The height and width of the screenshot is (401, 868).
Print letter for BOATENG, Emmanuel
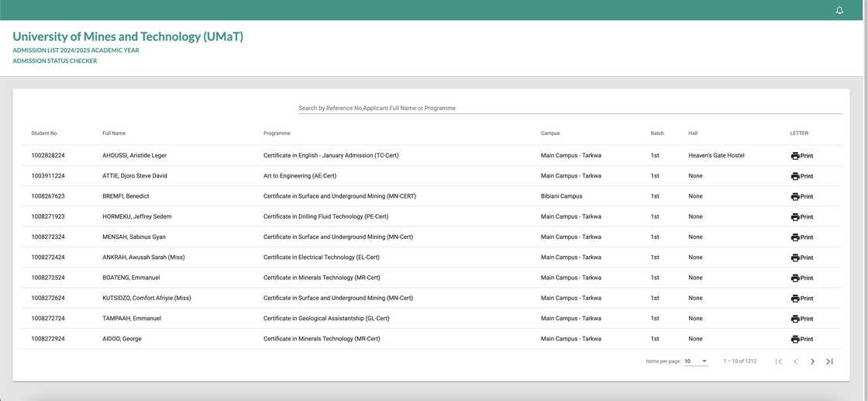(x=802, y=278)
